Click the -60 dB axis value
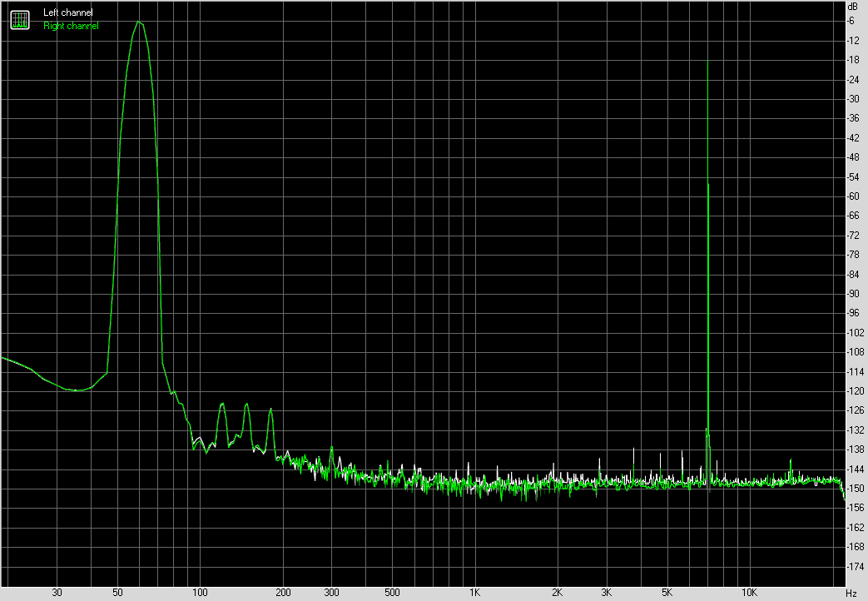868x601 pixels. (x=853, y=196)
